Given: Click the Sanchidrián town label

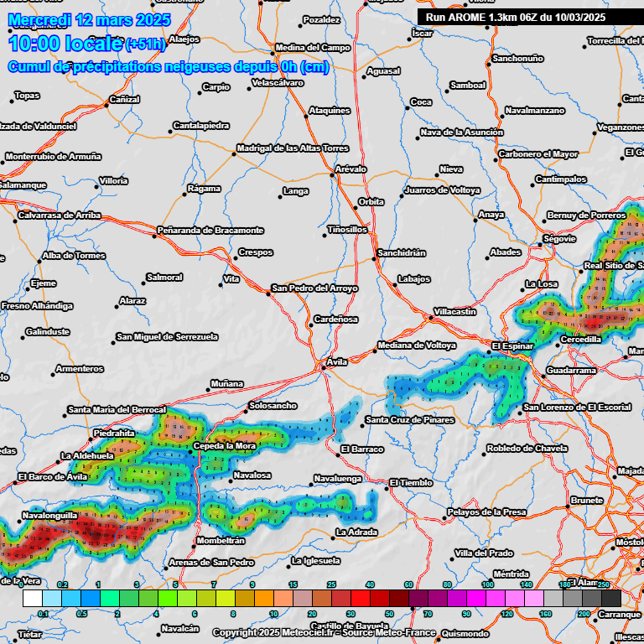Looking at the screenshot, I should (402, 253).
